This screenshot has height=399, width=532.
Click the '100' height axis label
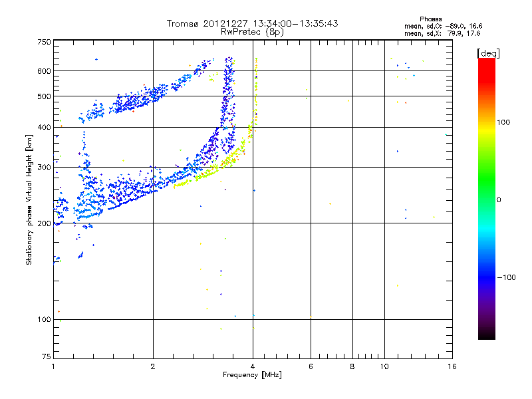pos(45,320)
